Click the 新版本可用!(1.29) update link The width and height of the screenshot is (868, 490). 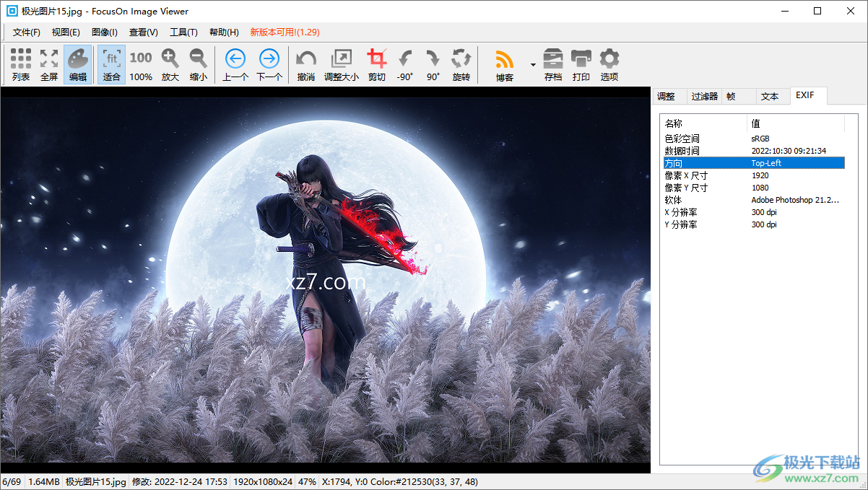click(x=285, y=32)
